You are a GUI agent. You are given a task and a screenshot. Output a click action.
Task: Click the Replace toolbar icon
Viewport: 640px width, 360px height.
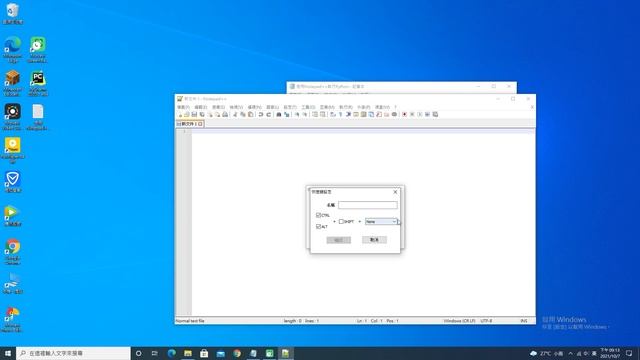click(x=287, y=115)
